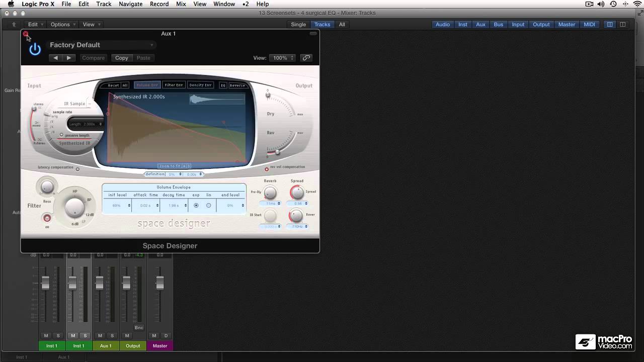Open the View 100% size dropdown
Screen dimensions: 644x362
click(281, 58)
